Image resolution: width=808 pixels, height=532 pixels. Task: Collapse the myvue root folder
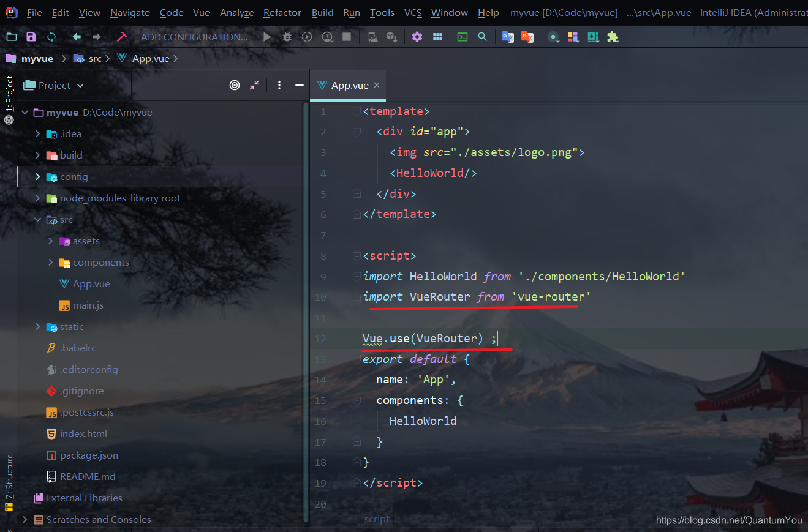pyautogui.click(x=25, y=113)
